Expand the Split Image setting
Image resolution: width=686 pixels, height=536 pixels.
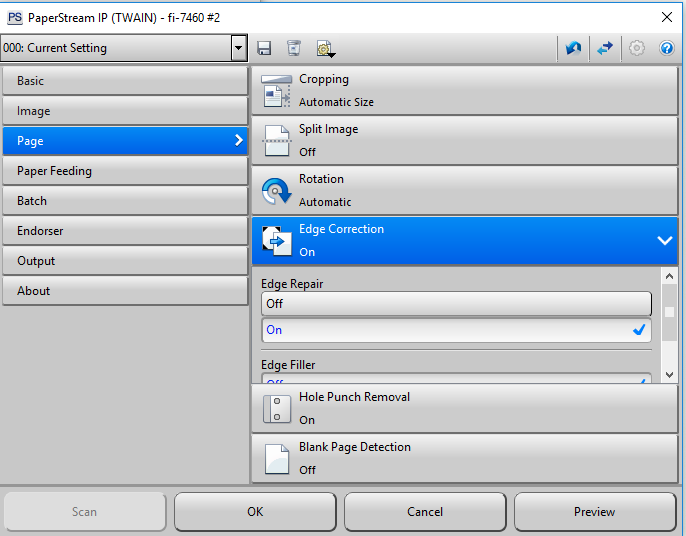click(464, 140)
